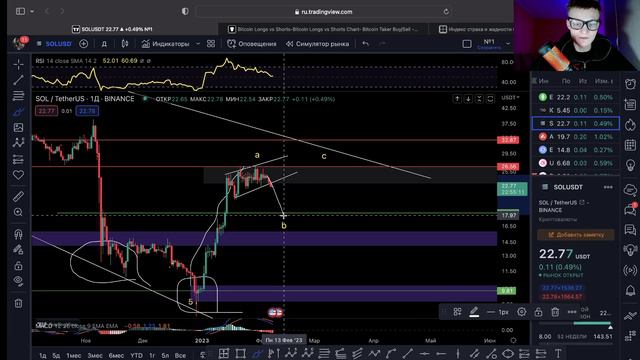Open floating toolbar three-dots more menu
640x360 pixels.
pyautogui.click(x=572, y=312)
